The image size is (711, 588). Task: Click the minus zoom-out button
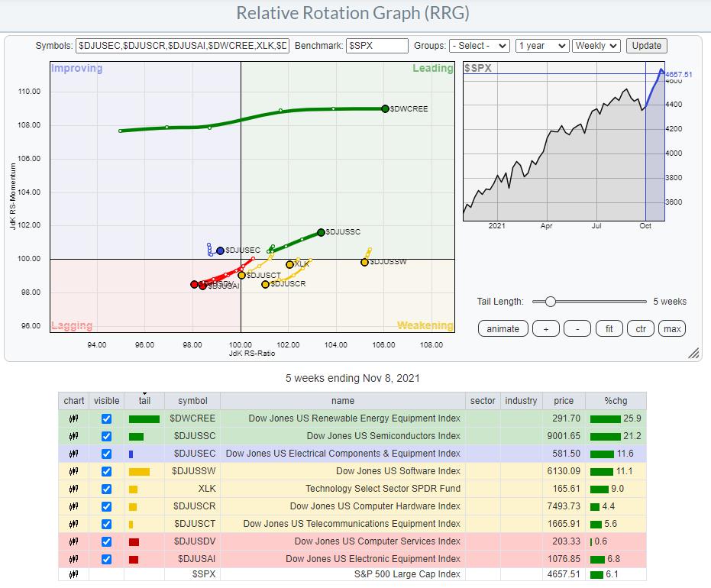[x=577, y=329]
